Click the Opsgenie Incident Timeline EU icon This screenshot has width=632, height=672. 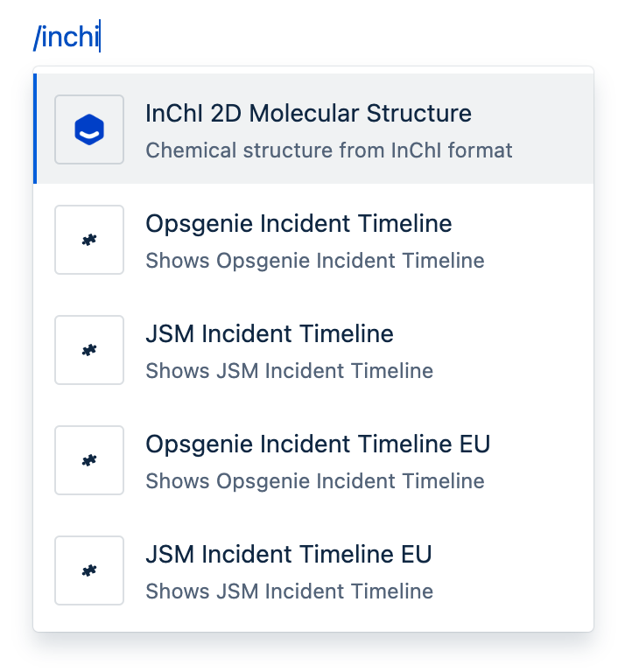pos(89,460)
